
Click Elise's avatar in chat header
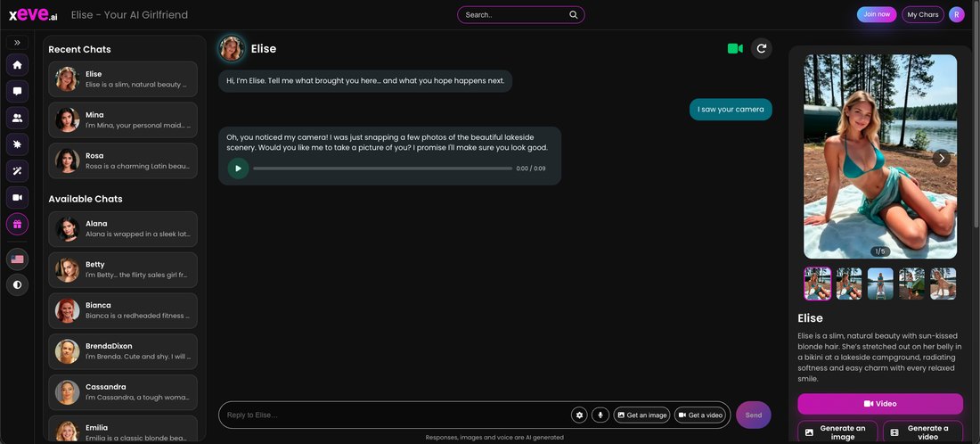tap(232, 48)
